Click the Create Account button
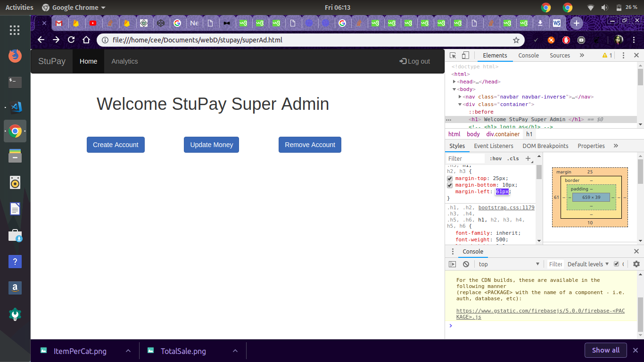The image size is (644, 362). [x=116, y=145]
